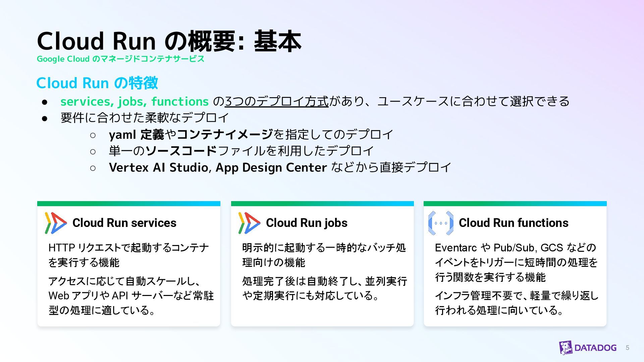Select the Cloud Run services card heading
644x362 pixels.
[x=124, y=223]
